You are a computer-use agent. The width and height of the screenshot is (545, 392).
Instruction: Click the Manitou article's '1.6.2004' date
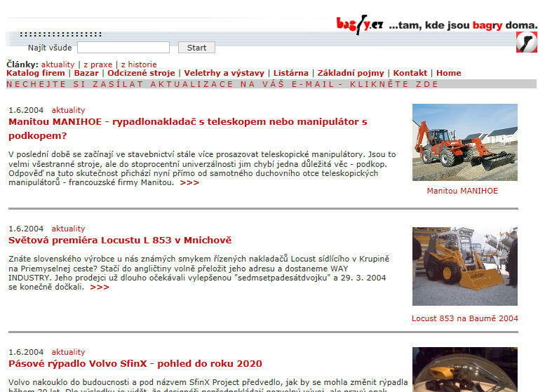tap(26, 110)
